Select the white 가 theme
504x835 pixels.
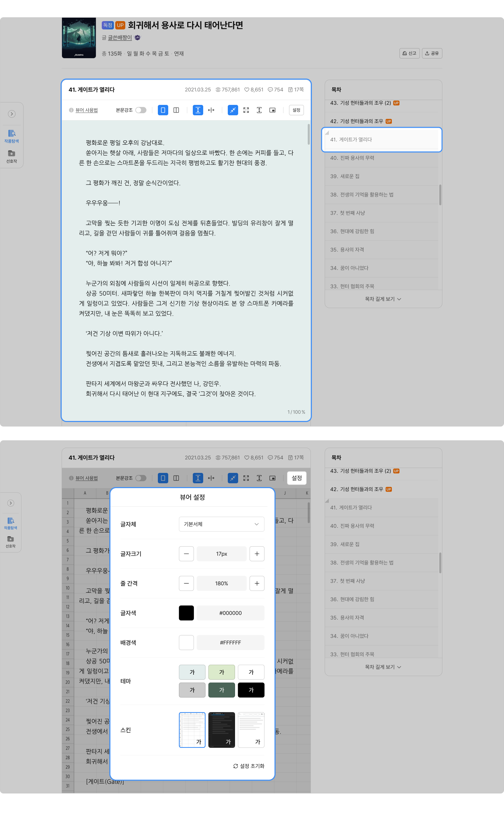point(251,672)
